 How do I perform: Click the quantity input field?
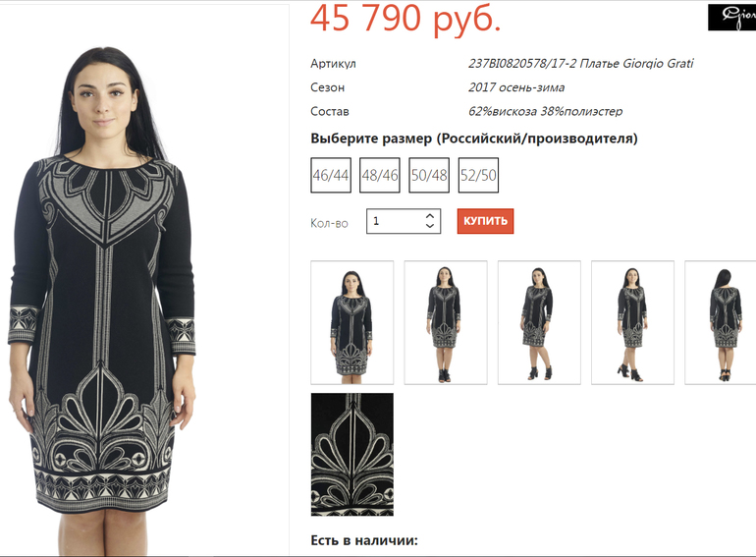(x=404, y=221)
